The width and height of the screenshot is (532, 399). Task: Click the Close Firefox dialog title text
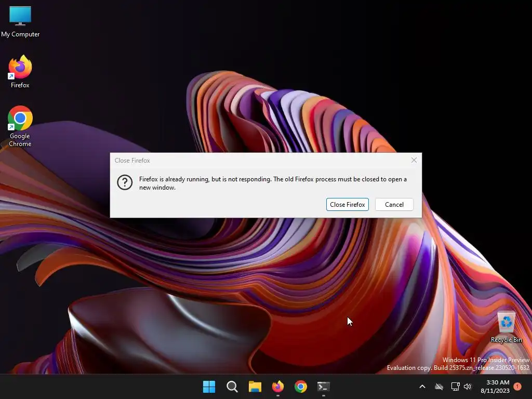(x=132, y=161)
